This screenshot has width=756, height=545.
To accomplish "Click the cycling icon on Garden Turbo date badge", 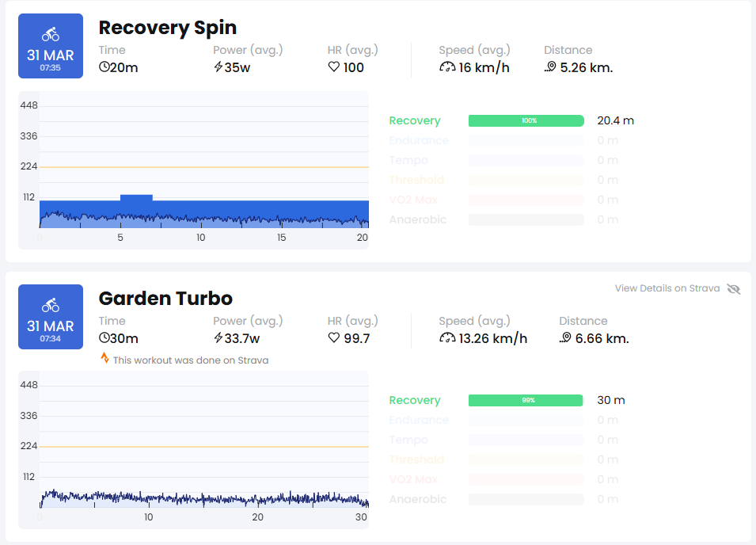I will pyautogui.click(x=51, y=305).
